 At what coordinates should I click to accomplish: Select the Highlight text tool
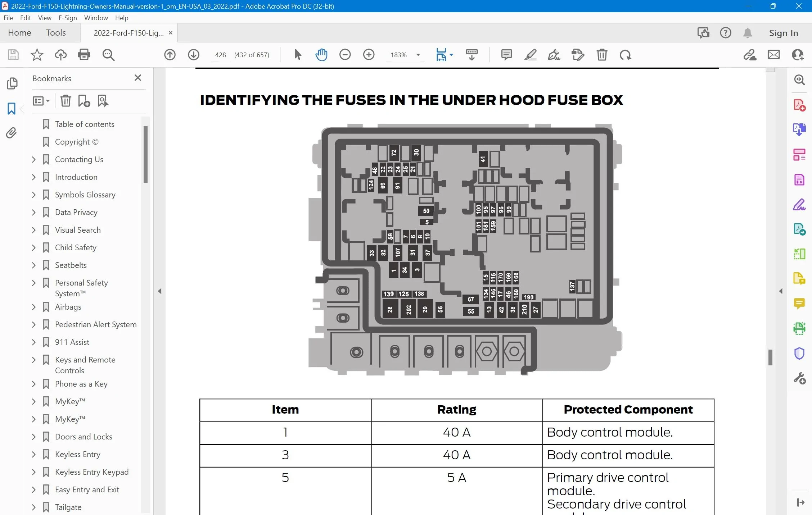pos(530,55)
